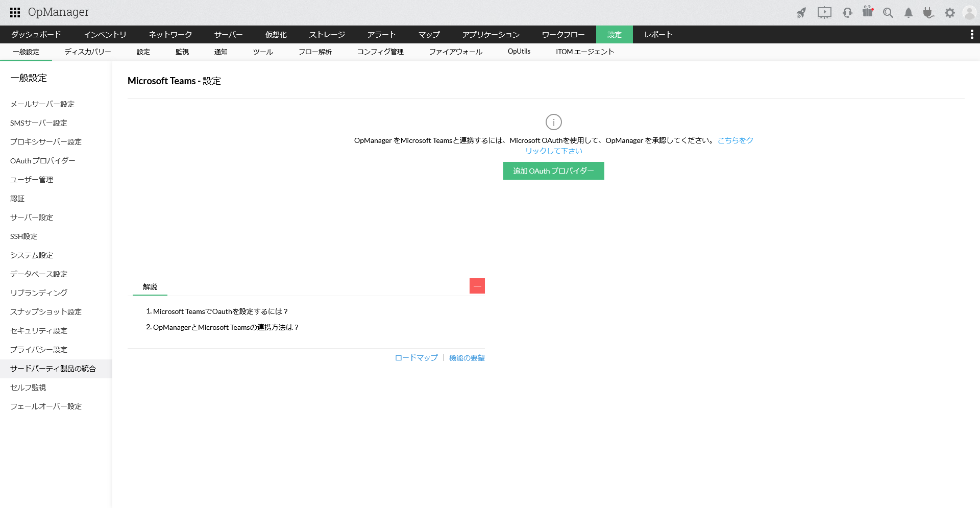Open the ワークフロー menu
This screenshot has width=980, height=508.
(x=563, y=34)
